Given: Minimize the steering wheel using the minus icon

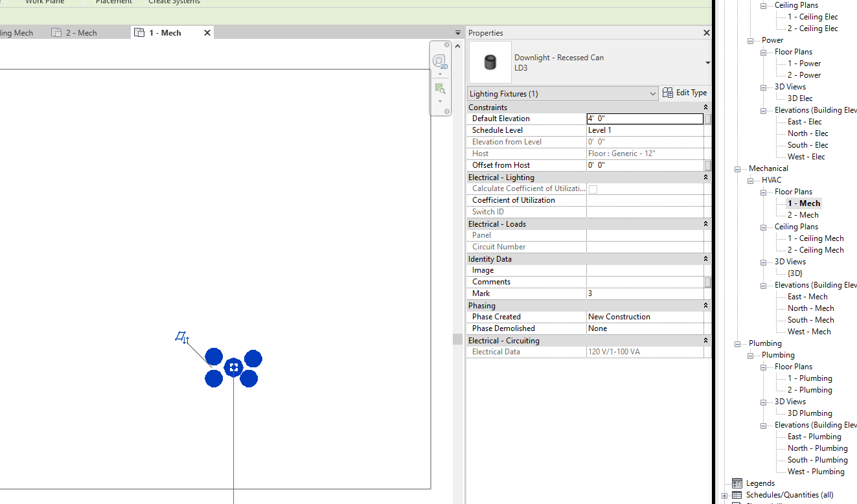Looking at the screenshot, I should click(447, 111).
